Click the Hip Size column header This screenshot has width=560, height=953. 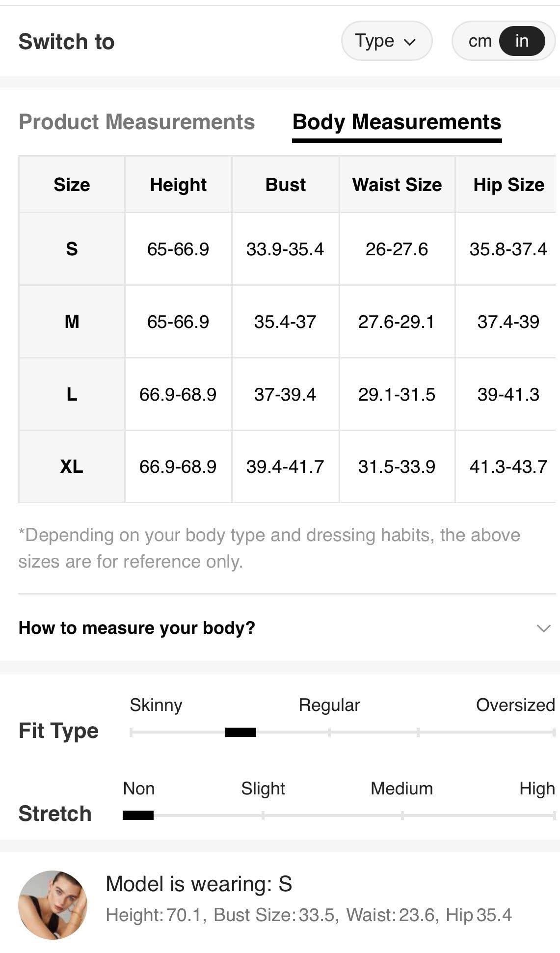pyautogui.click(x=508, y=185)
